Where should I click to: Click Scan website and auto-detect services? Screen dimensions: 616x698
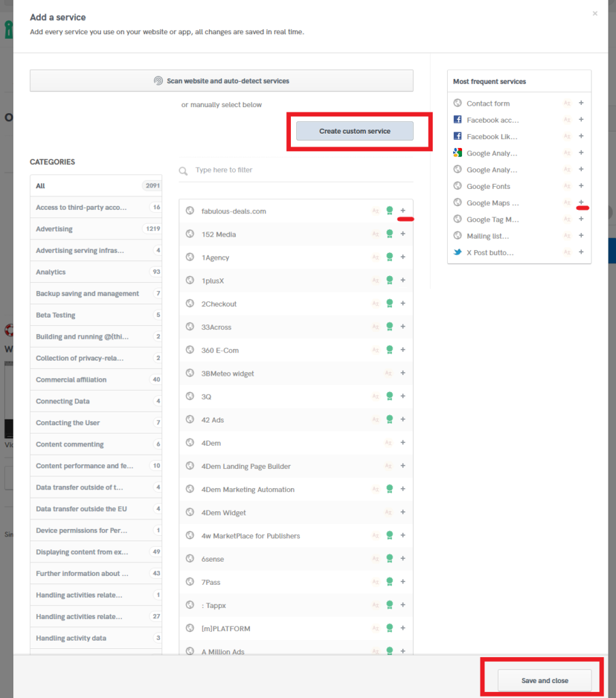point(221,81)
